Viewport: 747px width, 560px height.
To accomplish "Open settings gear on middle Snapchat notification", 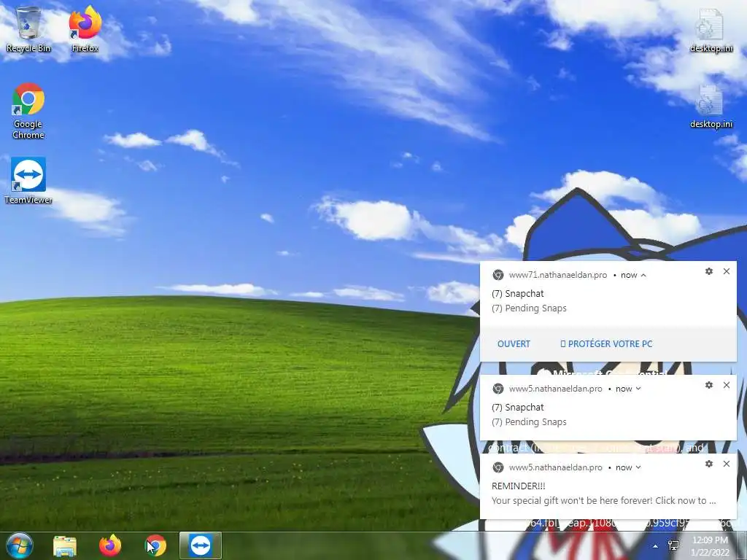I will click(x=709, y=385).
